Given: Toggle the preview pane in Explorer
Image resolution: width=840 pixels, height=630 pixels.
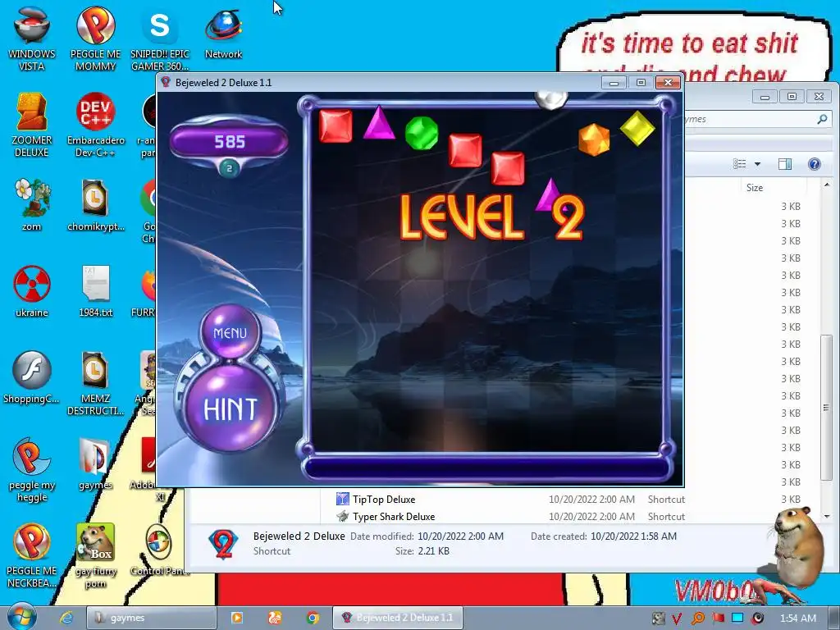Looking at the screenshot, I should point(785,164).
